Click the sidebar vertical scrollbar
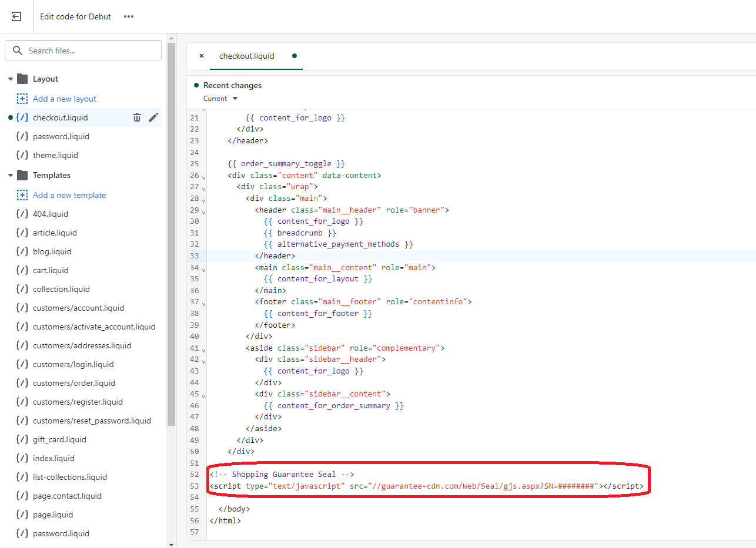This screenshot has height=548, width=756. pyautogui.click(x=172, y=234)
